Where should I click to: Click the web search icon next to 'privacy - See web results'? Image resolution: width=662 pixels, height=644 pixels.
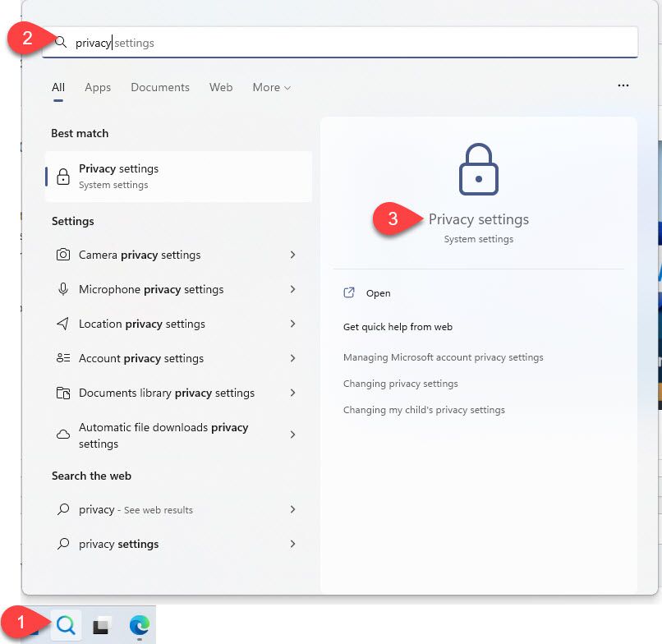click(x=63, y=509)
